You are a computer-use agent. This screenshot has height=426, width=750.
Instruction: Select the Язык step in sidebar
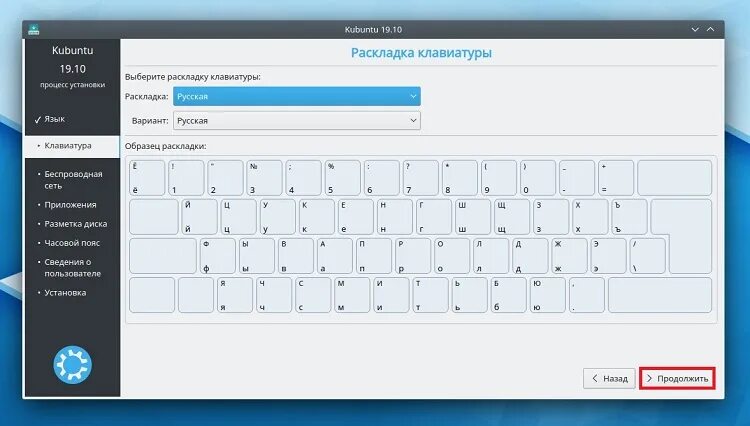tap(55, 119)
